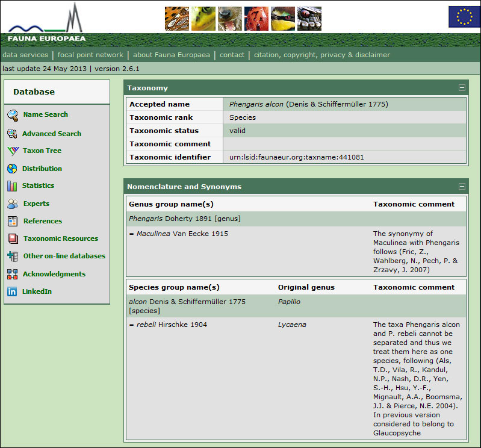This screenshot has width=481, height=448.
Task: Click the Fauna Europaea logo
Action: click(x=45, y=23)
